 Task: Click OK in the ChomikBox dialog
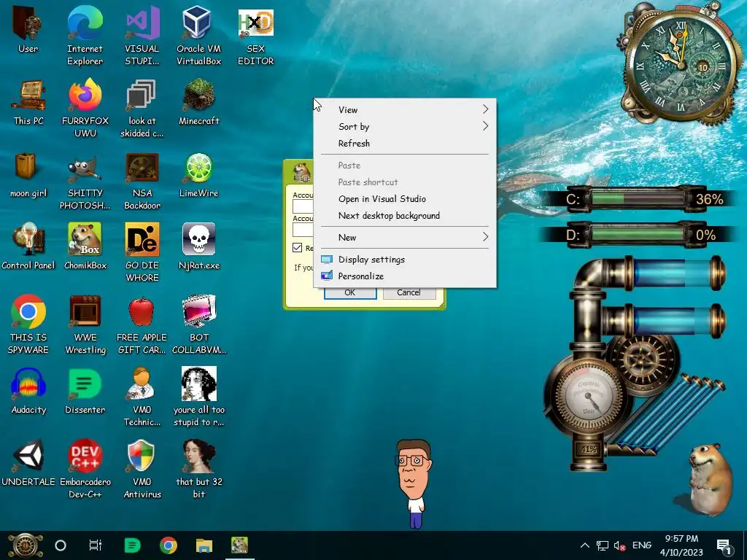[x=350, y=292]
